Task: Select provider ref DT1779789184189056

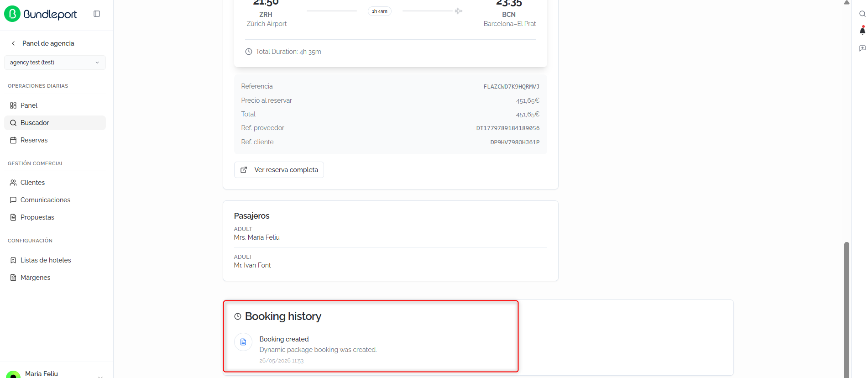Action: click(508, 128)
